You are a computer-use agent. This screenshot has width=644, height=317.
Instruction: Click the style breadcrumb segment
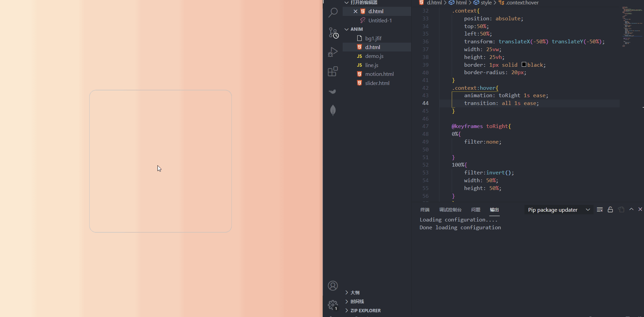[486, 3]
